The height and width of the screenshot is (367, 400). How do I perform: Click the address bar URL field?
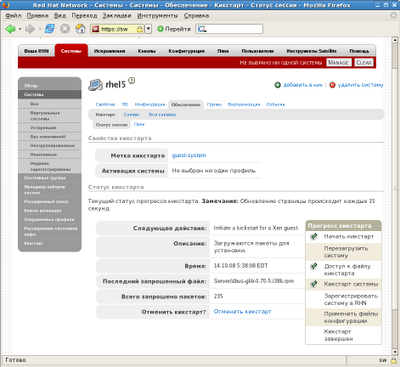(x=118, y=29)
